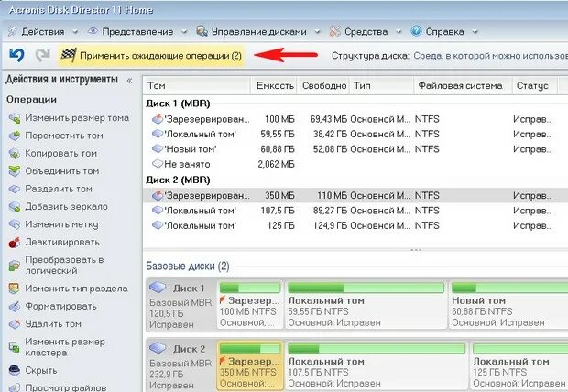Screen dimensions: 568x392
Task: Sort by the Тип column header
Action: (x=381, y=86)
